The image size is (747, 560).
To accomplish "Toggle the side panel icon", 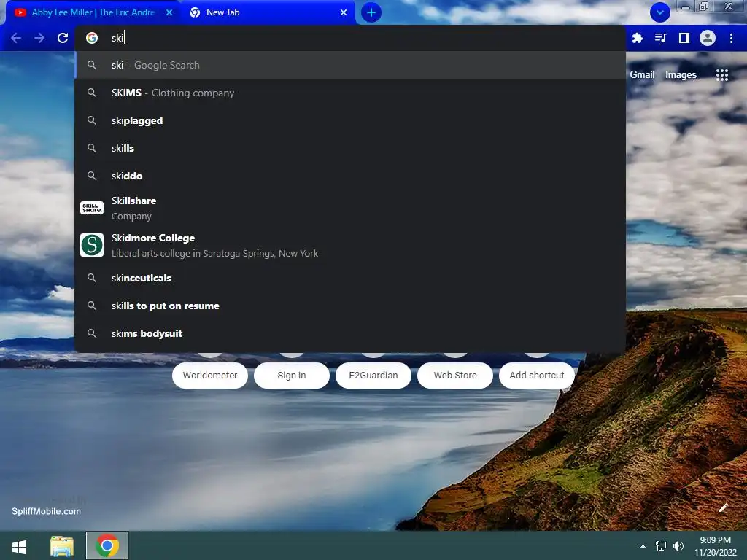I will (684, 38).
